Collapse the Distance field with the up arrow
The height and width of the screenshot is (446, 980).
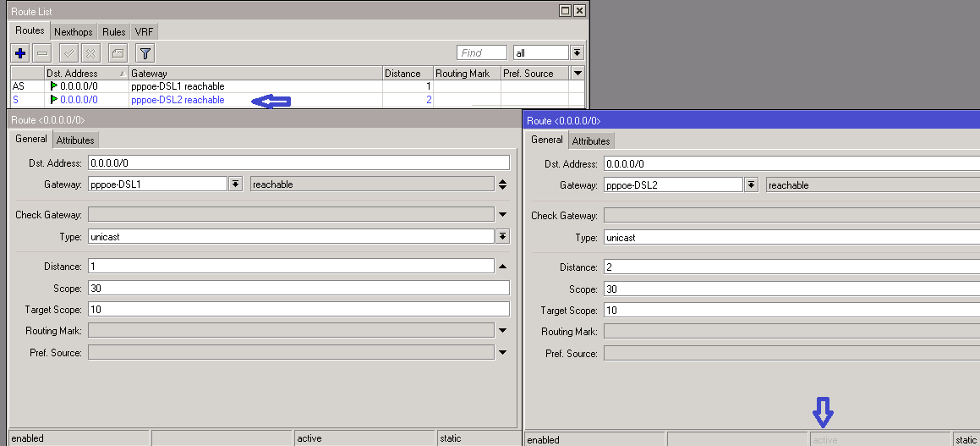[x=502, y=267]
